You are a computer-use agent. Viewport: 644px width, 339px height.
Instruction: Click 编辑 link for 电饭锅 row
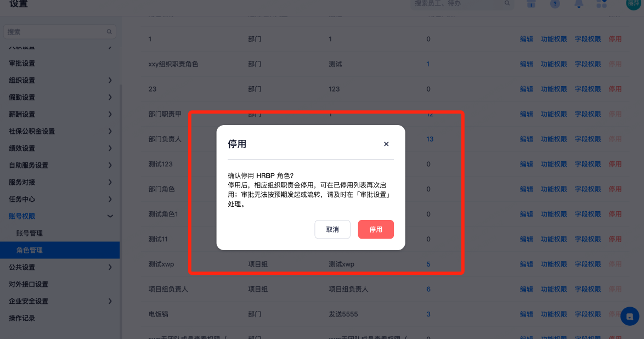coord(526,314)
